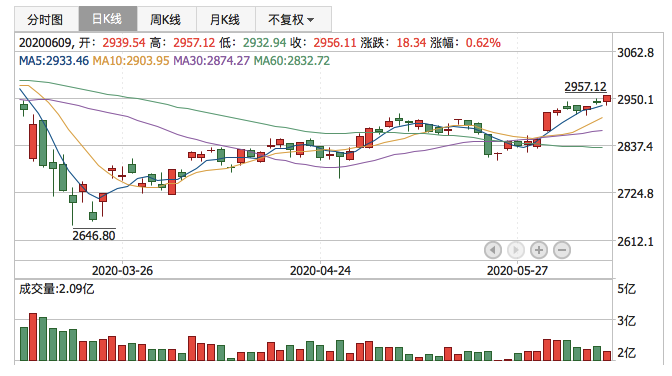The image size is (672, 376).
Task: Click the last red candlestick on chart
Action: (x=607, y=99)
